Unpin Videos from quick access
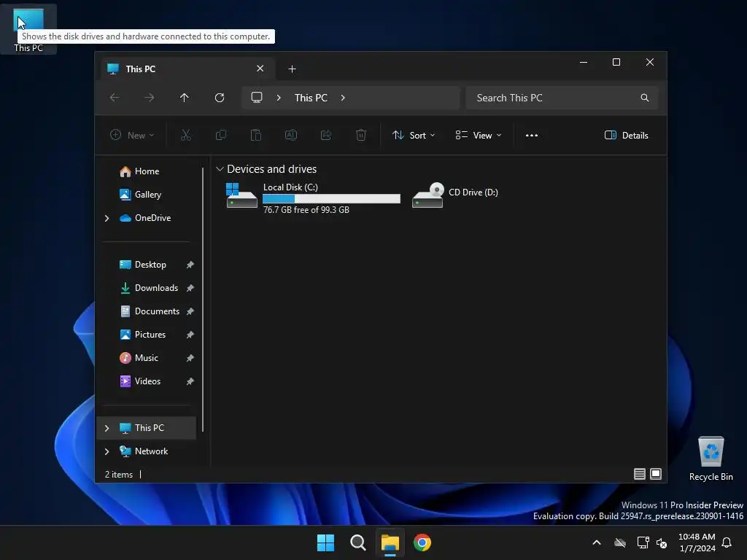 (190, 381)
